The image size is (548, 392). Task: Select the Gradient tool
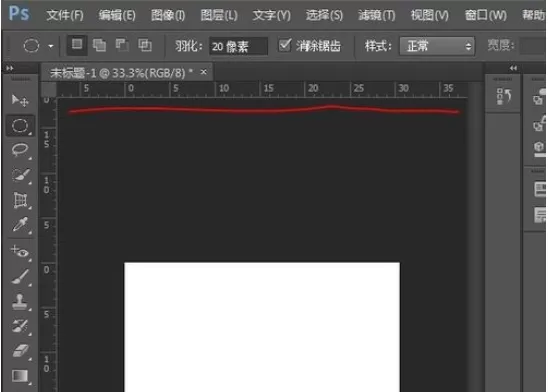20,376
